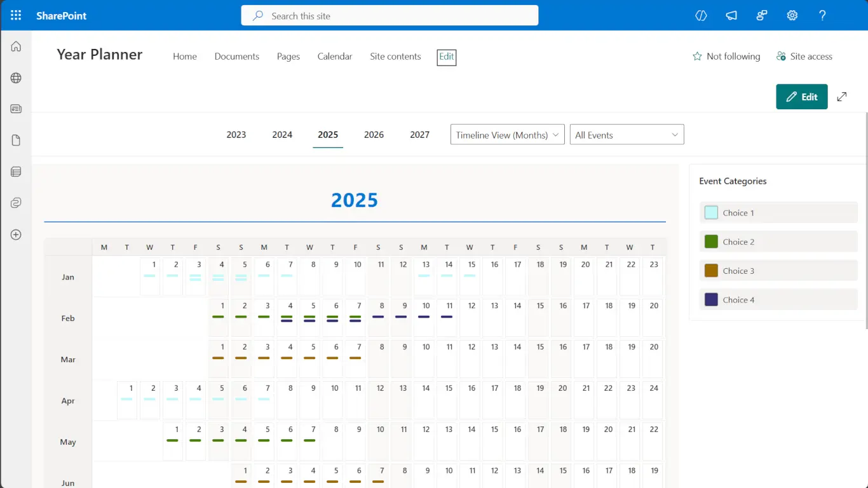Open the Site access link

pyautogui.click(x=804, y=56)
